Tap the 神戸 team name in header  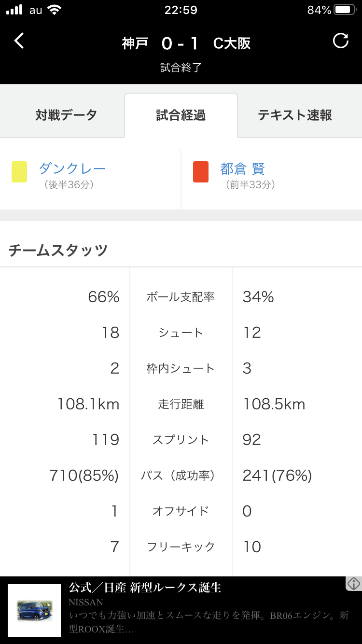click(135, 43)
